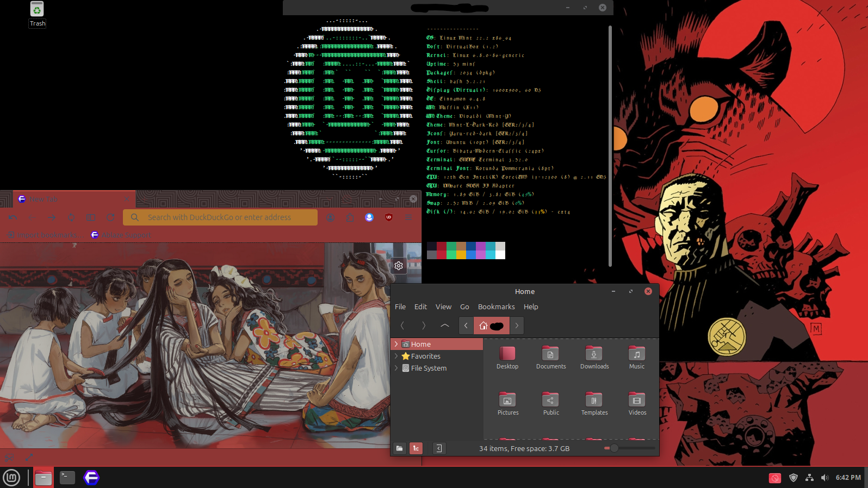Screen dimensions: 868x488
Task: Hide the file manager sidebar
Action: point(439,448)
